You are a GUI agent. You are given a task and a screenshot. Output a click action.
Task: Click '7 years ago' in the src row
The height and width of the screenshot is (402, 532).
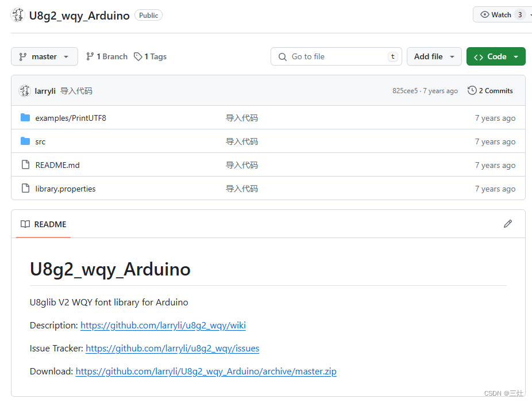coord(495,141)
